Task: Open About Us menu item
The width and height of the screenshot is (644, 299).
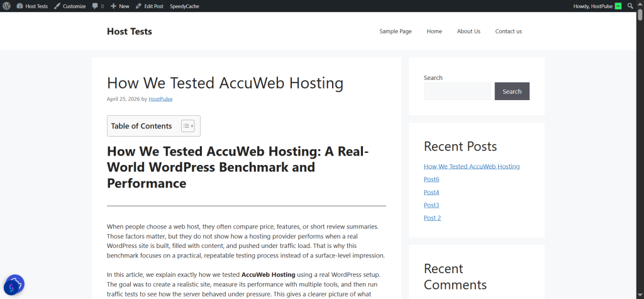Action: click(469, 31)
